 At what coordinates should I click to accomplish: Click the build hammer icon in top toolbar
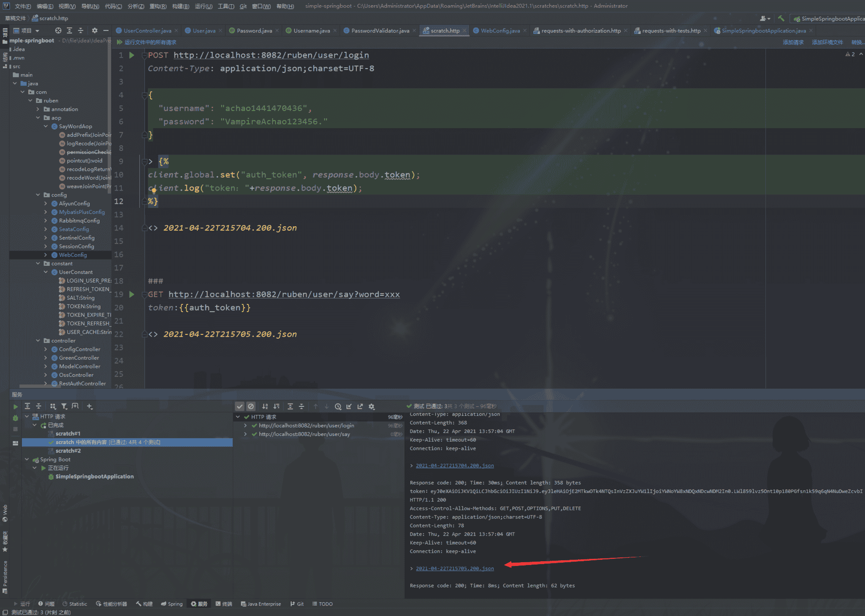pyautogui.click(x=781, y=19)
